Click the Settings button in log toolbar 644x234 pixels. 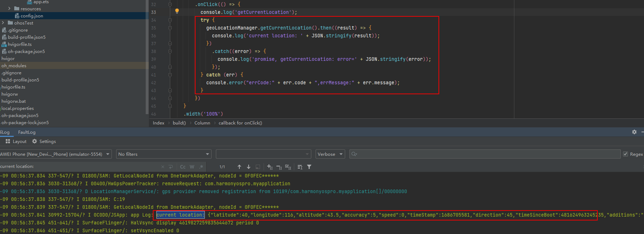coord(44,141)
